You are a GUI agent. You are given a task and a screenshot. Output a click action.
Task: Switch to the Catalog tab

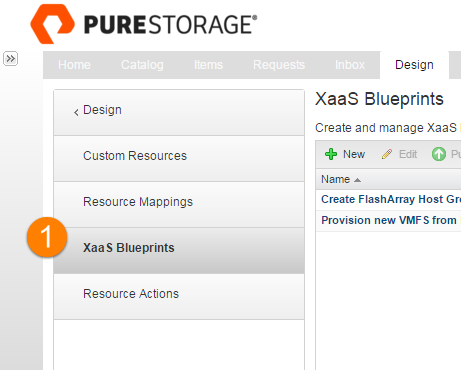tap(142, 65)
